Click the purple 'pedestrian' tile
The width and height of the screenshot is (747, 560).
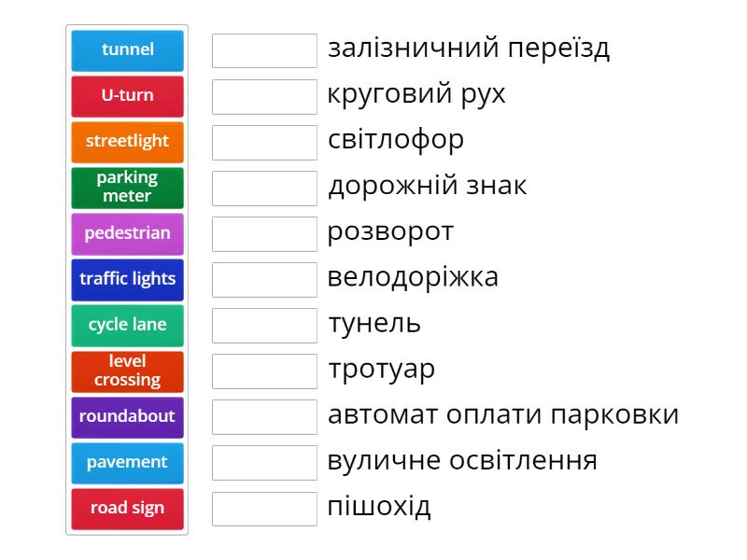[x=127, y=233]
